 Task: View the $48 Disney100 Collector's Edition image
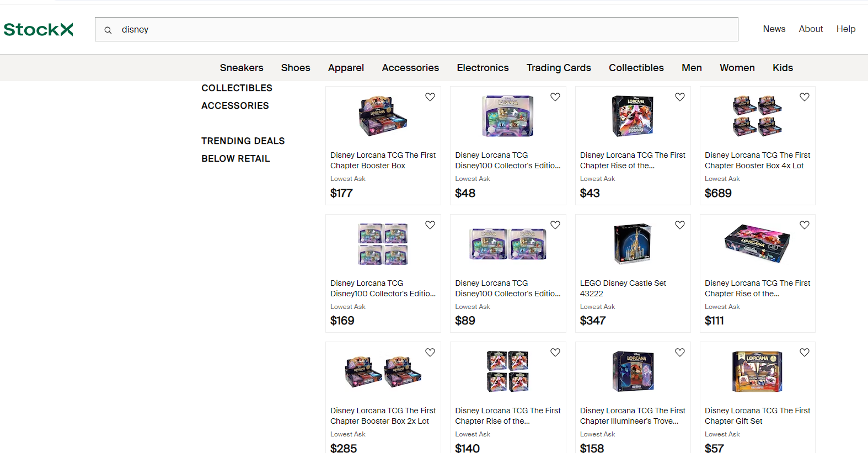pyautogui.click(x=508, y=116)
